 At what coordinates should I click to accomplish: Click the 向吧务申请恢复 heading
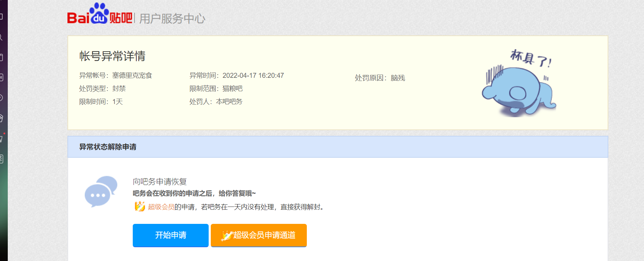pos(160,182)
